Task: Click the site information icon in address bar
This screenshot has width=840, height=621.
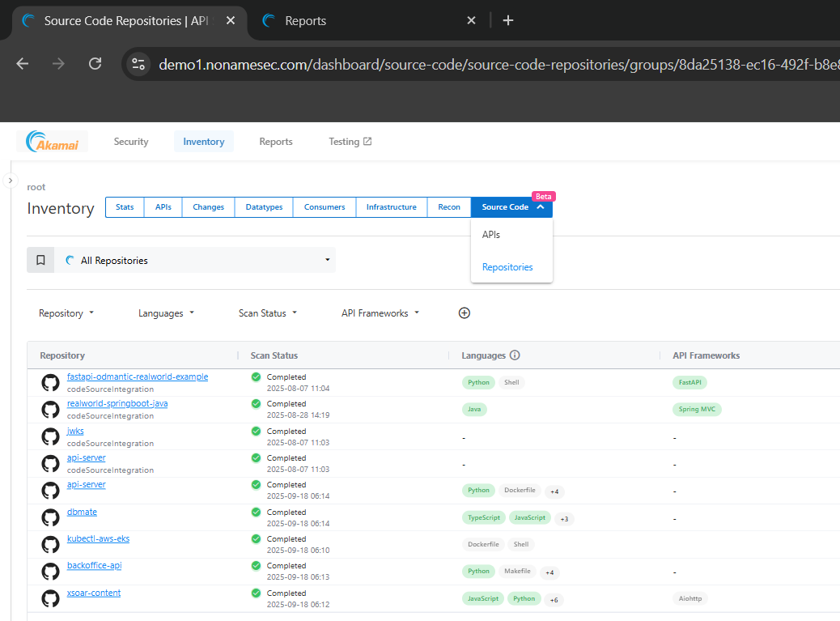Action: click(x=138, y=64)
